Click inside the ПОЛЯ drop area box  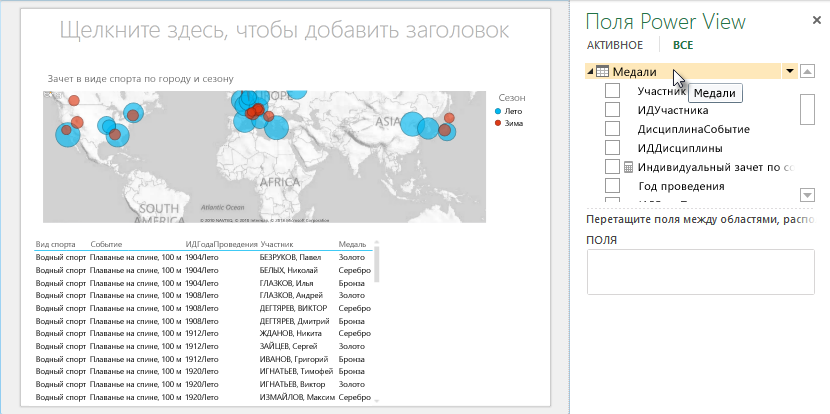click(x=700, y=272)
